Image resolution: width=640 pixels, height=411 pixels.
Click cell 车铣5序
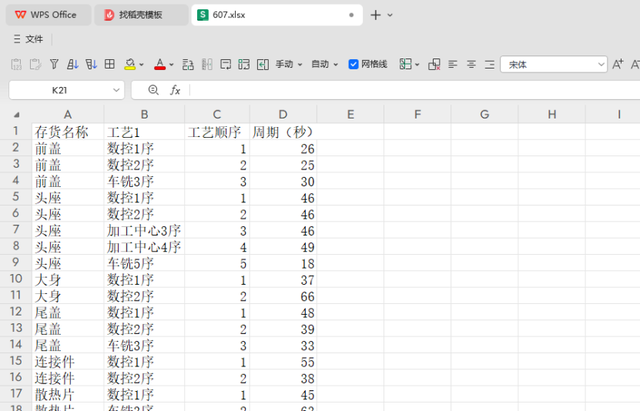pos(144,263)
